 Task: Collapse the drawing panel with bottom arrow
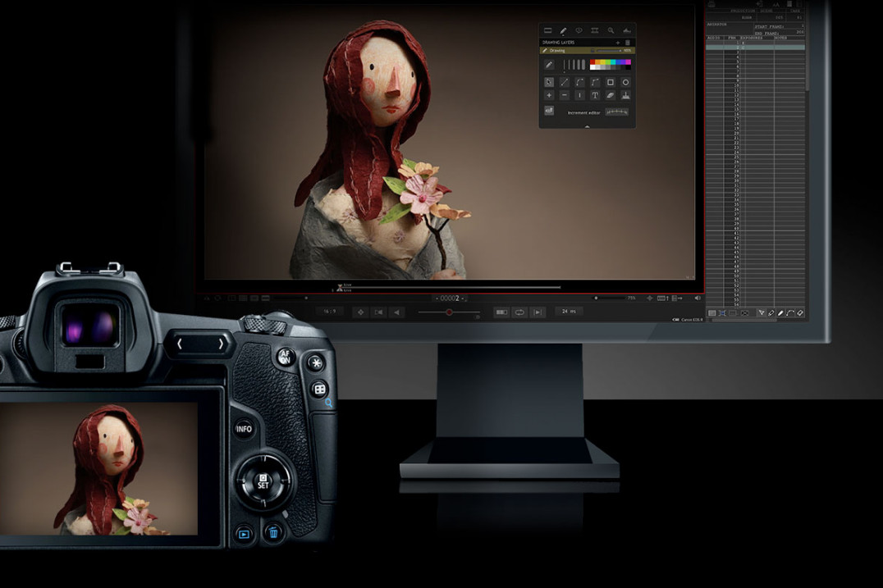pyautogui.click(x=587, y=126)
